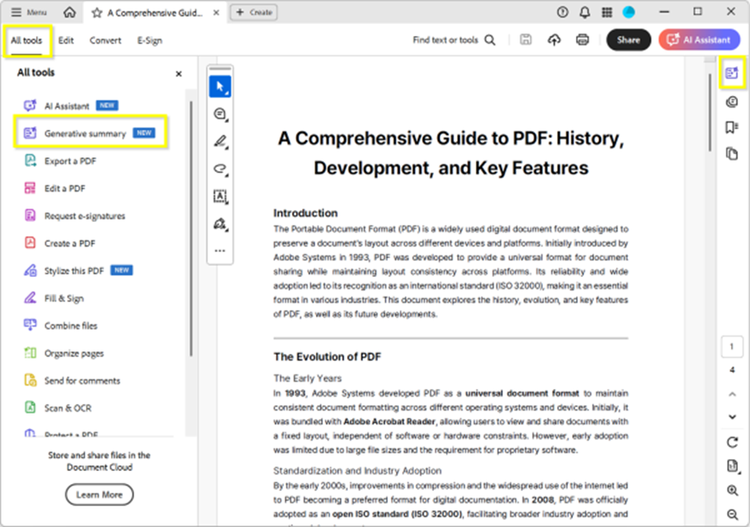This screenshot has height=527, width=750.
Task: Close the All tools panel
Action: coord(179,74)
